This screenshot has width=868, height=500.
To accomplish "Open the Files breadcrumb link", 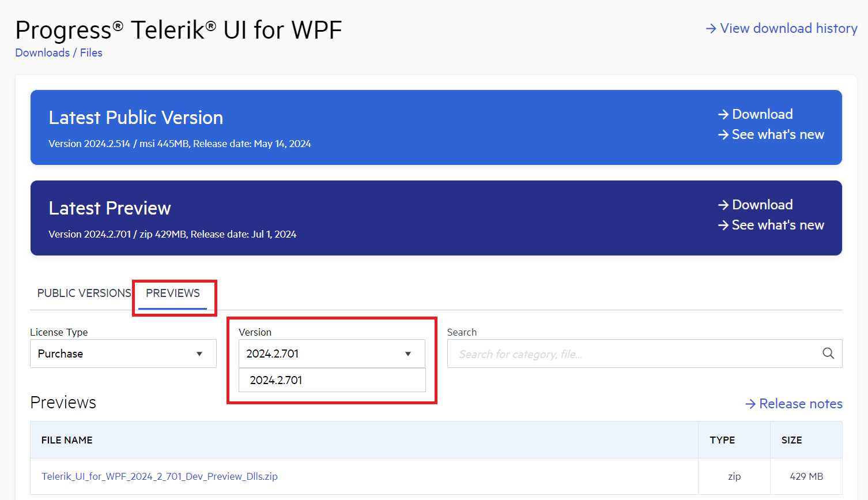I will pos(91,52).
